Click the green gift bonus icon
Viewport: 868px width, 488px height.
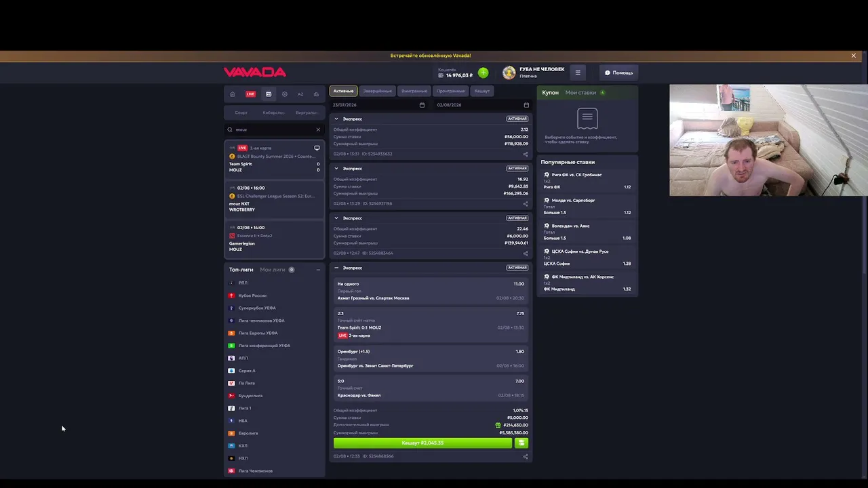[498, 425]
